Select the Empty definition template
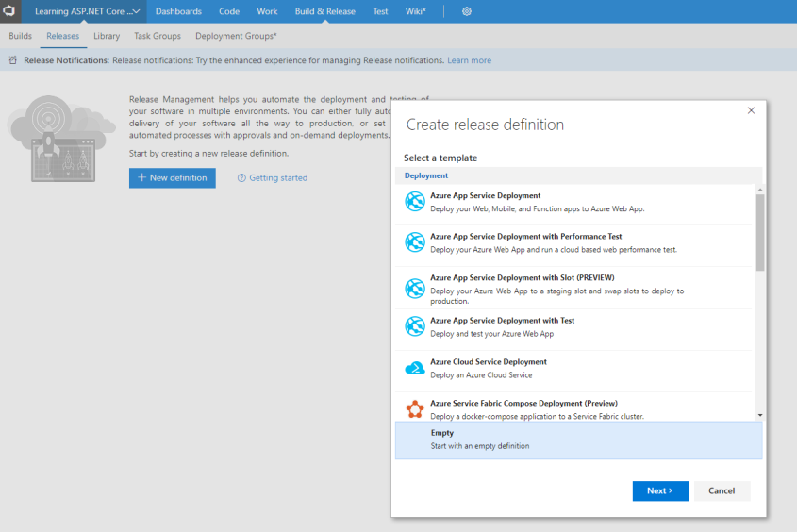 pyautogui.click(x=578, y=440)
